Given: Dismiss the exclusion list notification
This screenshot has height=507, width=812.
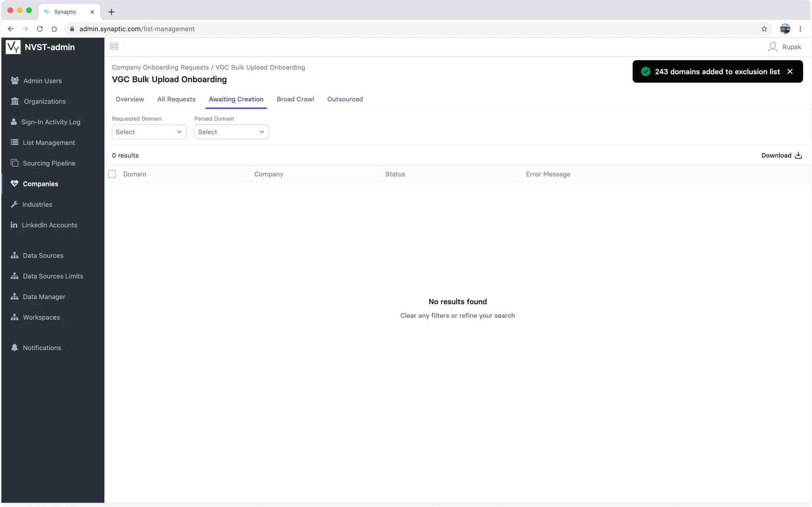Looking at the screenshot, I should coord(790,71).
